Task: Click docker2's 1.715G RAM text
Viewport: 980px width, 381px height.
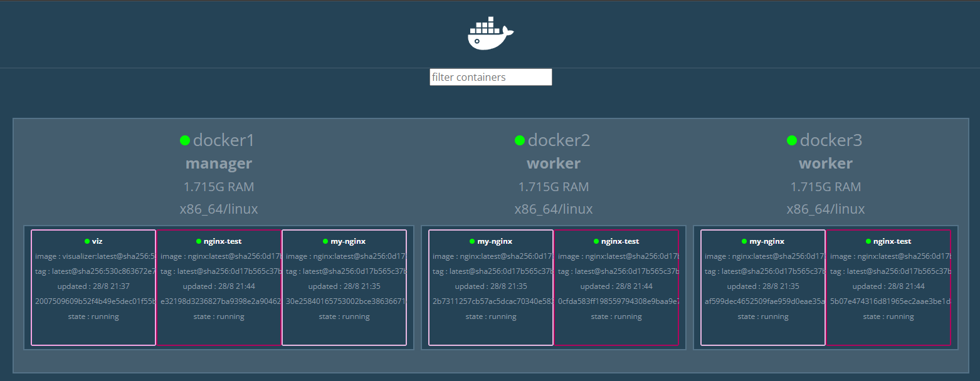Action: (554, 187)
